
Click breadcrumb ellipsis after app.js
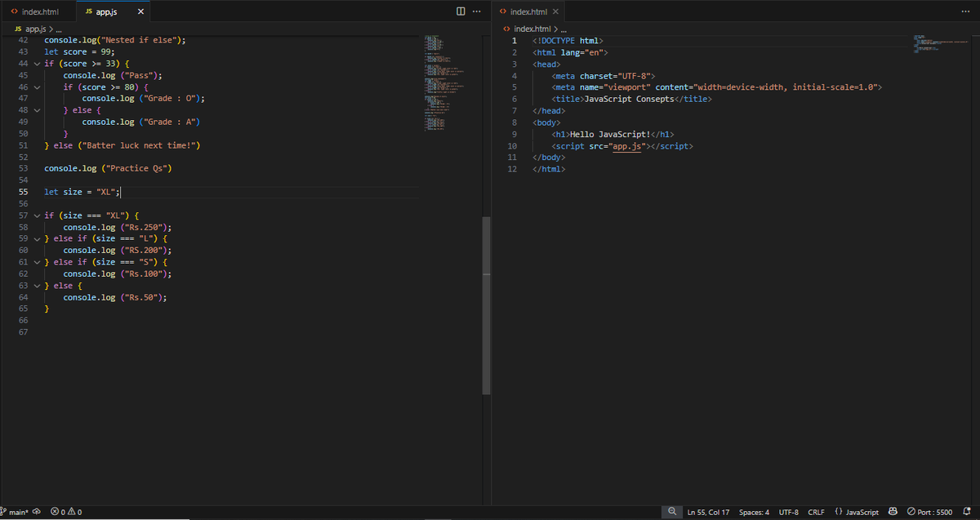point(60,29)
